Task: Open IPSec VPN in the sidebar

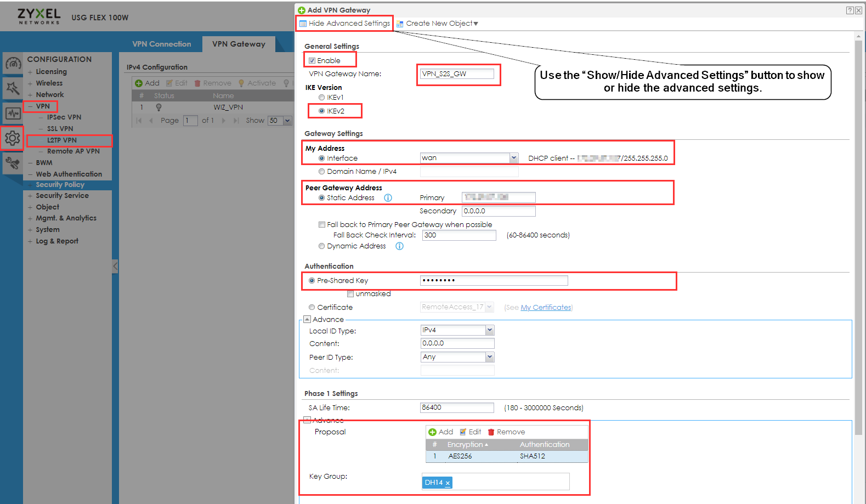Action: (64, 117)
